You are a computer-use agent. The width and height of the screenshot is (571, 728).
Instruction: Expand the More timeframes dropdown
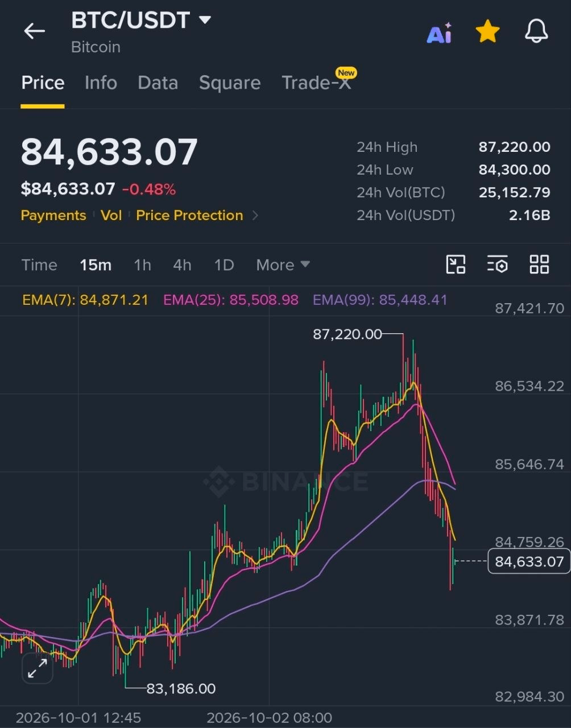click(283, 265)
